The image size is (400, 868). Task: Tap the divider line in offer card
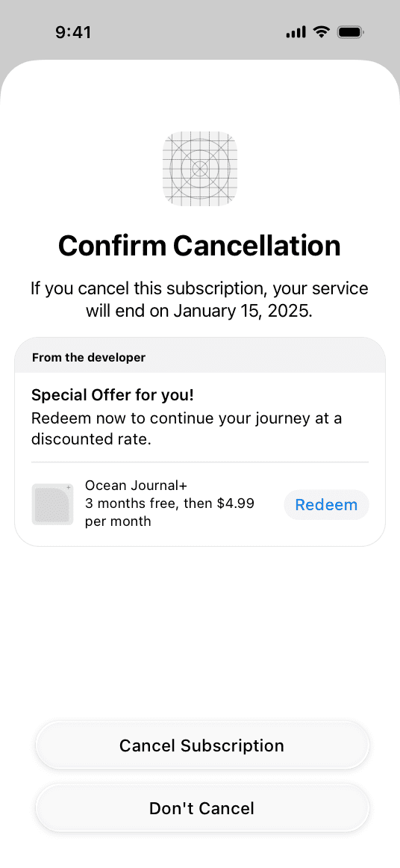[x=200, y=462]
